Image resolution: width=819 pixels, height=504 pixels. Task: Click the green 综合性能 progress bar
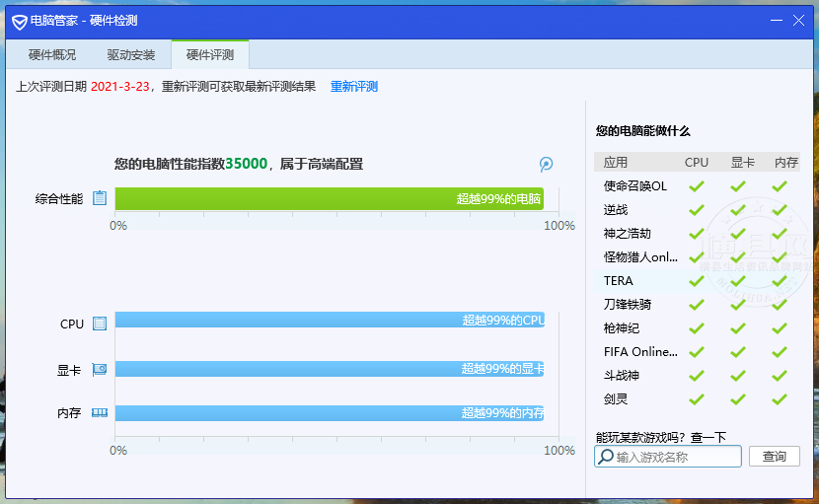329,199
